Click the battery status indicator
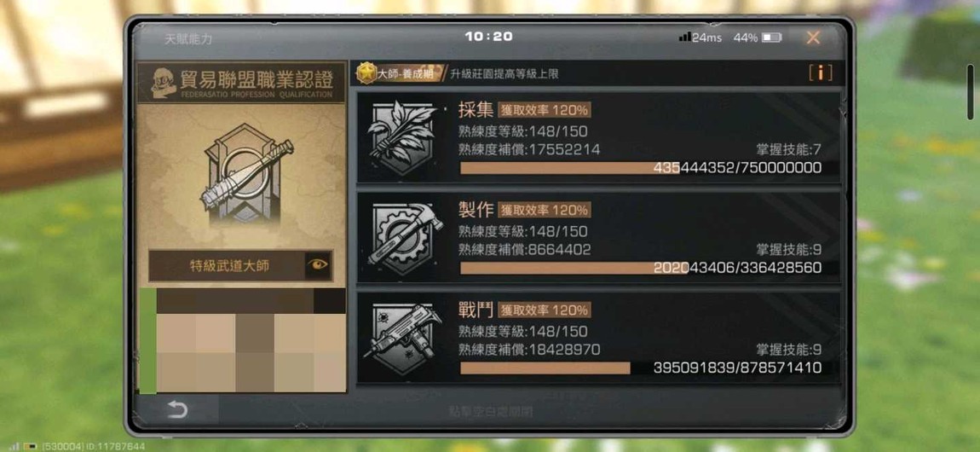The image size is (980, 452). (x=772, y=38)
